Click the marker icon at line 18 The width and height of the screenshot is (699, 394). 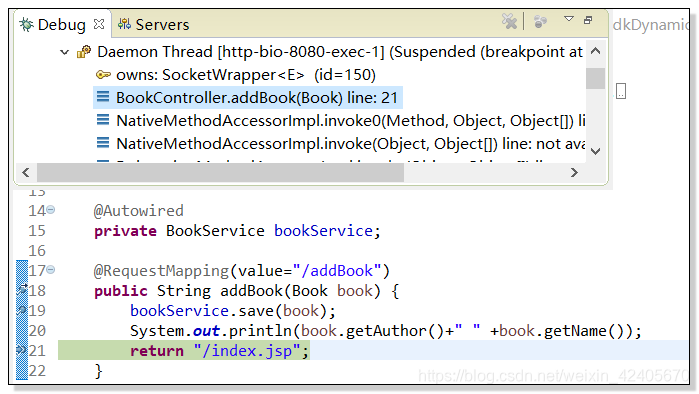[22, 290]
